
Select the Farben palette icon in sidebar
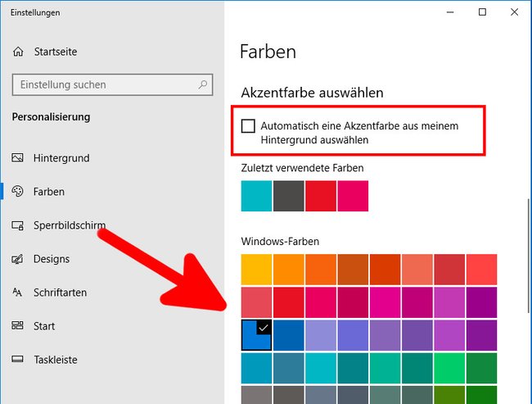coord(17,191)
